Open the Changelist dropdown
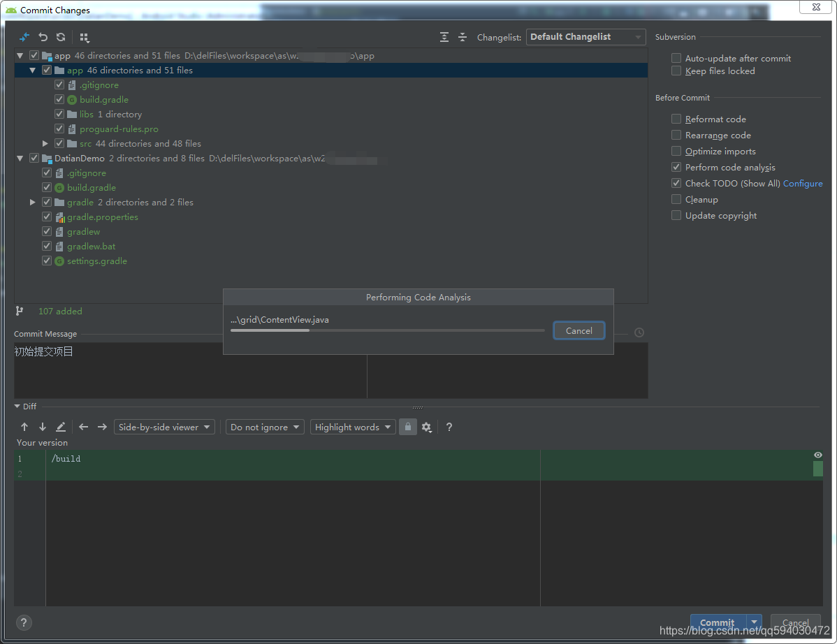Image resolution: width=837 pixels, height=644 pixels. click(x=585, y=37)
